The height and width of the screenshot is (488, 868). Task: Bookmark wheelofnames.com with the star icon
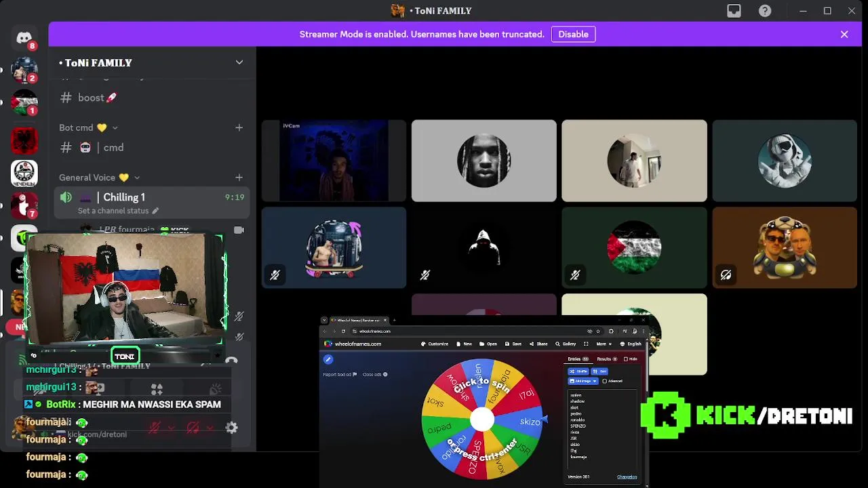tap(598, 331)
